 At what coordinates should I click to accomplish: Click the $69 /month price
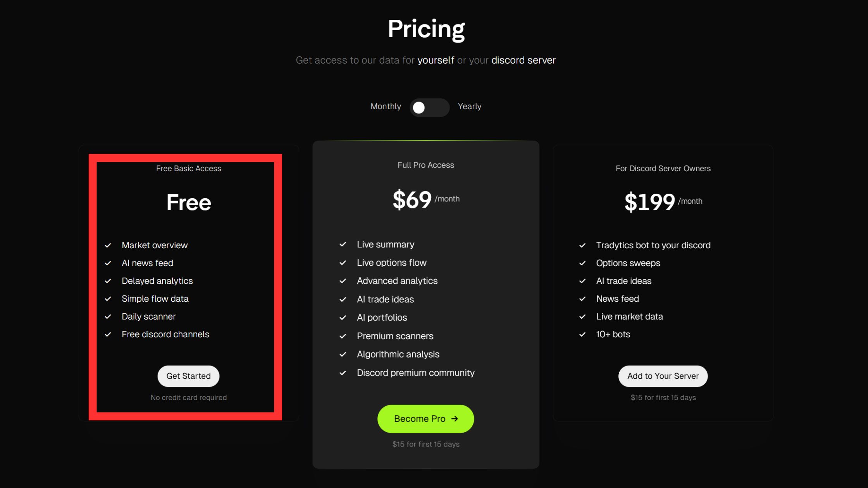coord(426,199)
